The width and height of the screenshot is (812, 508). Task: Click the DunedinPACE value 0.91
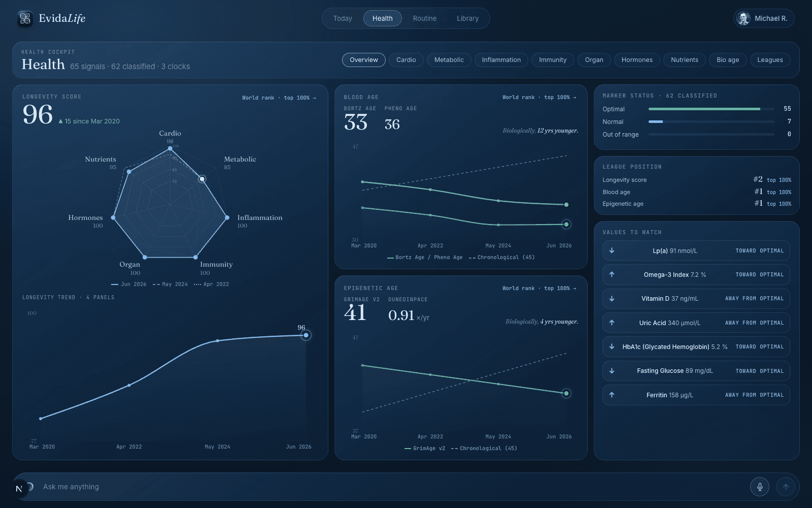pos(401,315)
